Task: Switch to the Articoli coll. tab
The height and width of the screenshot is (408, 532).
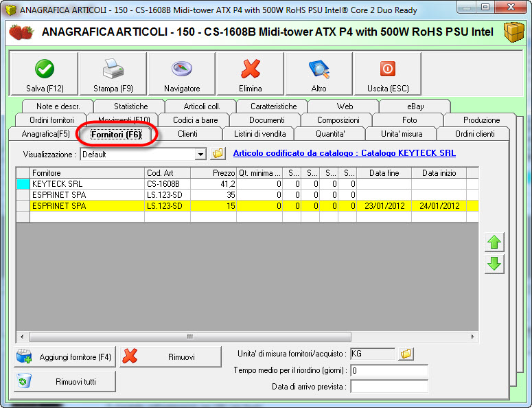Action: [202, 106]
